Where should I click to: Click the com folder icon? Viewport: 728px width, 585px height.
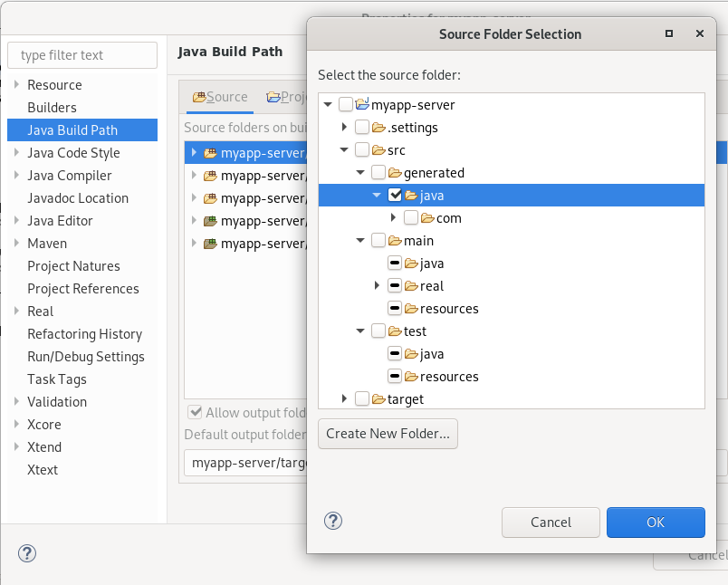pyautogui.click(x=427, y=217)
